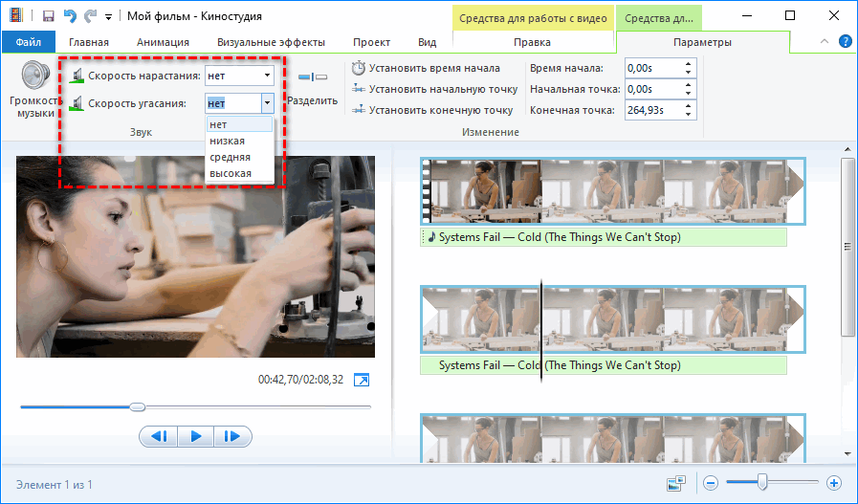Click Save icon in title bar
Image resolution: width=858 pixels, height=504 pixels.
click(x=47, y=16)
